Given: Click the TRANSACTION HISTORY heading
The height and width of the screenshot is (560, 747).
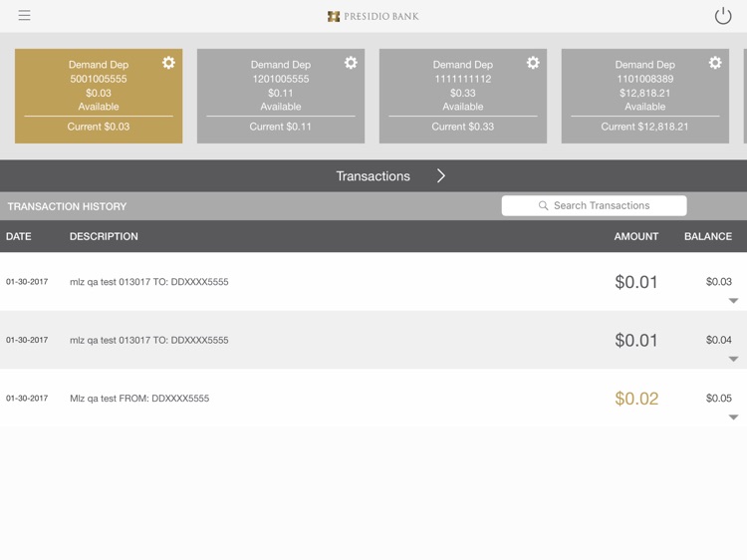Looking at the screenshot, I should pyautogui.click(x=67, y=206).
